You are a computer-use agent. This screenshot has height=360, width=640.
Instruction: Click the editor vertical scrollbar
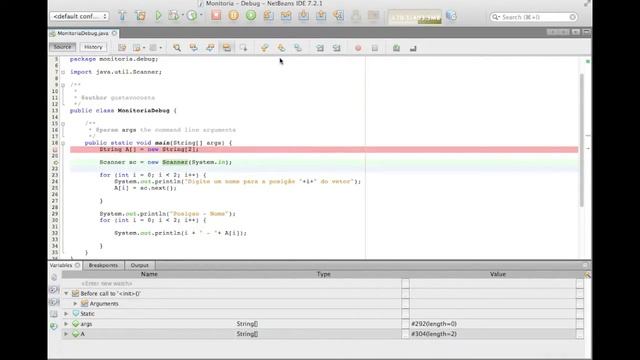tap(582, 140)
